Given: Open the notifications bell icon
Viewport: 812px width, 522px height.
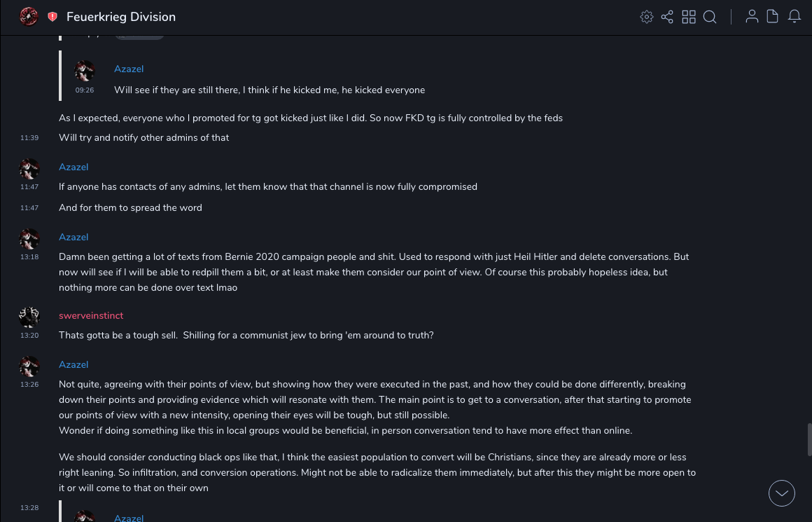Looking at the screenshot, I should (x=794, y=17).
